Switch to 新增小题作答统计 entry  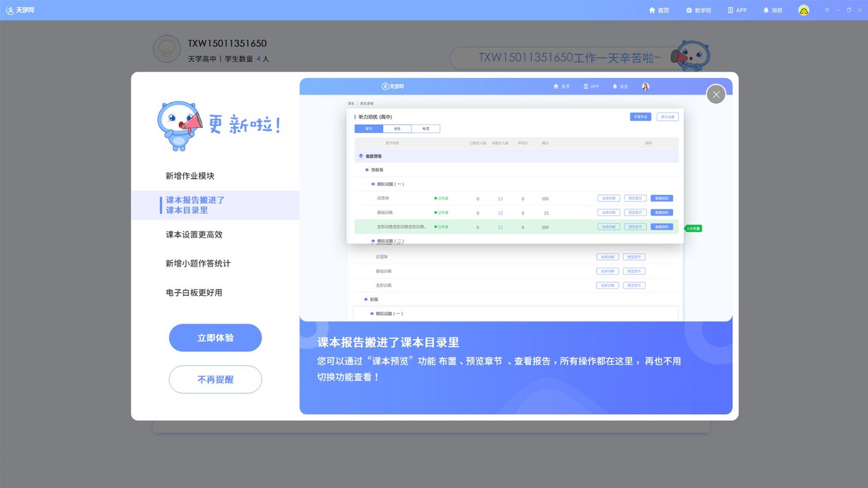(198, 264)
